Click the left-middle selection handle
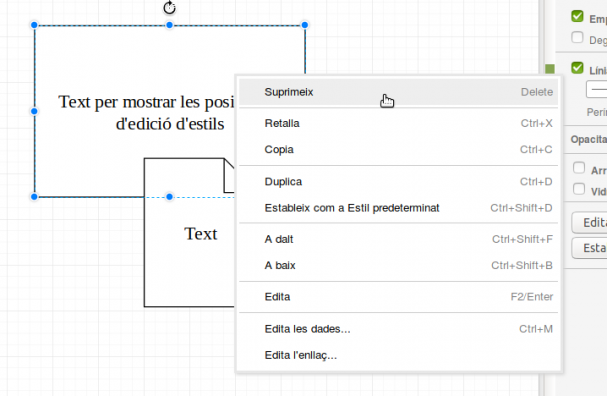 point(34,111)
